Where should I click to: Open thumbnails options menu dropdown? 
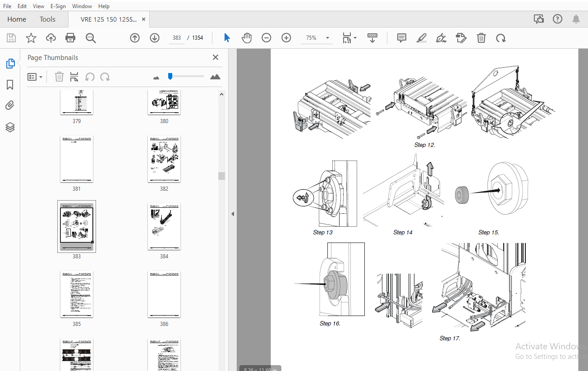(x=35, y=77)
